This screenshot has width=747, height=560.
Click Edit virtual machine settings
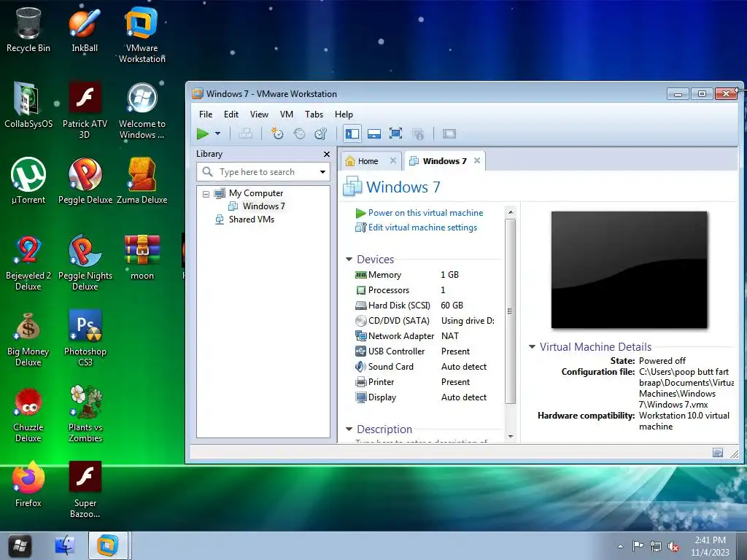[422, 227]
